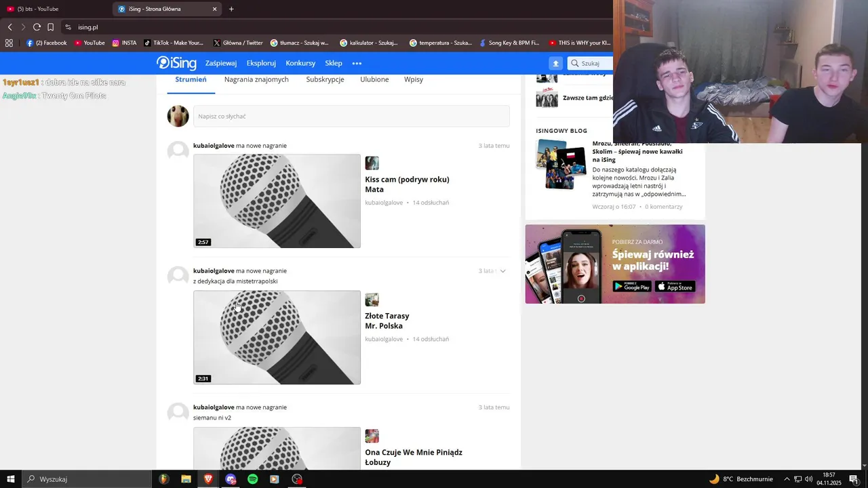Select the Ulubione tab
Image resolution: width=868 pixels, height=488 pixels.
click(374, 79)
